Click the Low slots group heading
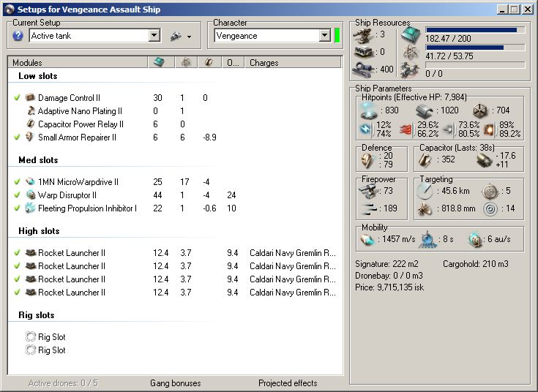 pyautogui.click(x=38, y=76)
